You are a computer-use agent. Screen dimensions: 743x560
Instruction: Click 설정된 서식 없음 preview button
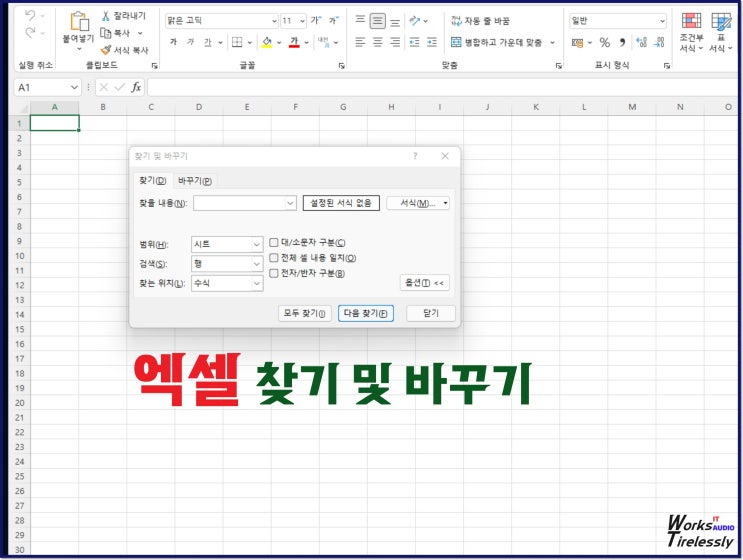(x=341, y=203)
